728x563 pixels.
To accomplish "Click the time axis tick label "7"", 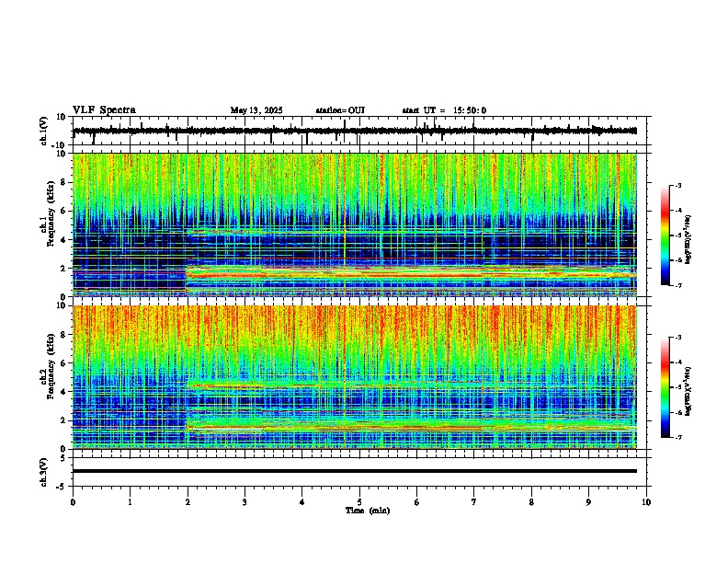I will pyautogui.click(x=474, y=502).
